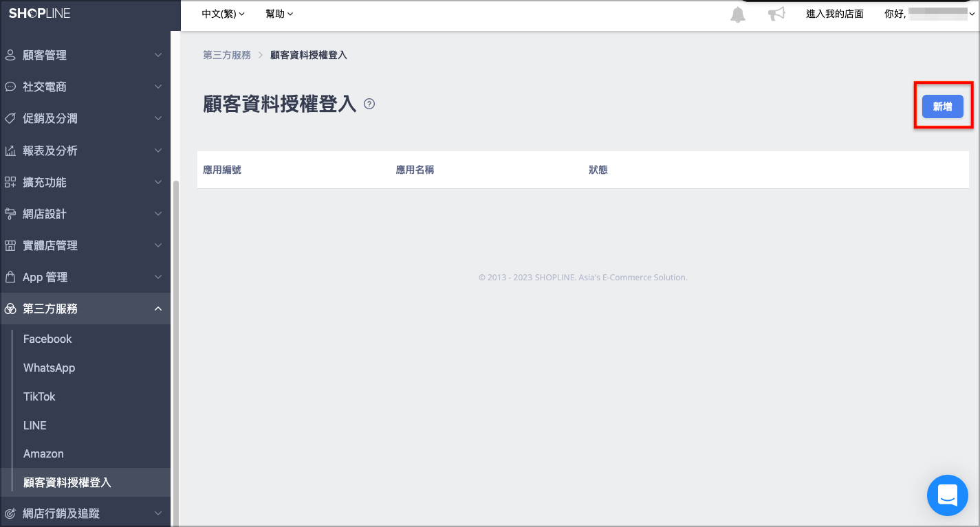Click the 進入我的店面 link

click(x=835, y=14)
